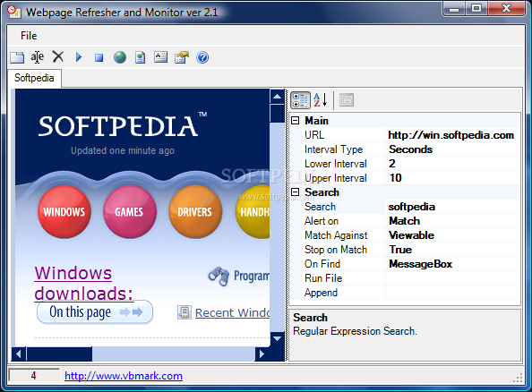Click the browser scroll right arrow

point(262,354)
